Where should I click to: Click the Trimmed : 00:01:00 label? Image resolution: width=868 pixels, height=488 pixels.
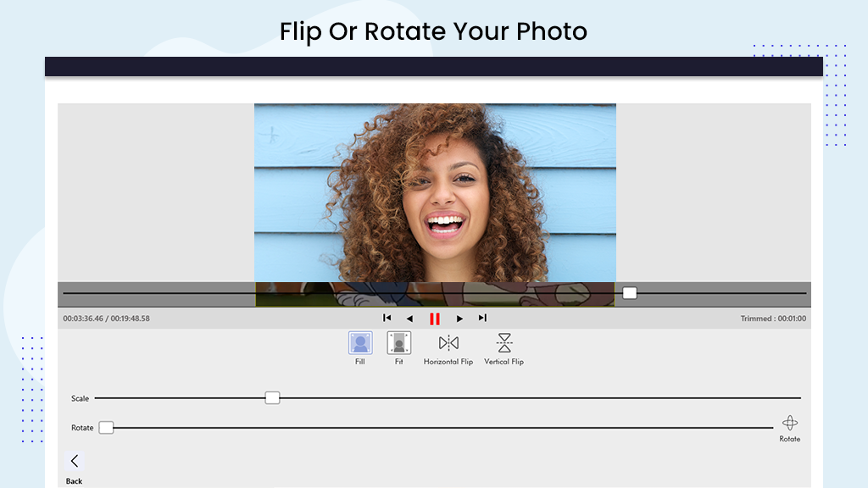773,319
